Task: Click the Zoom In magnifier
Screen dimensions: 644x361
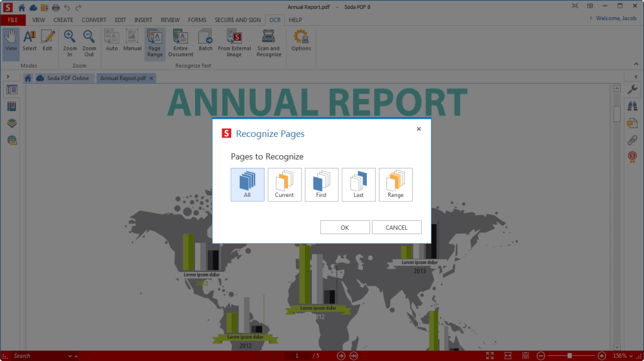Action: [x=70, y=44]
